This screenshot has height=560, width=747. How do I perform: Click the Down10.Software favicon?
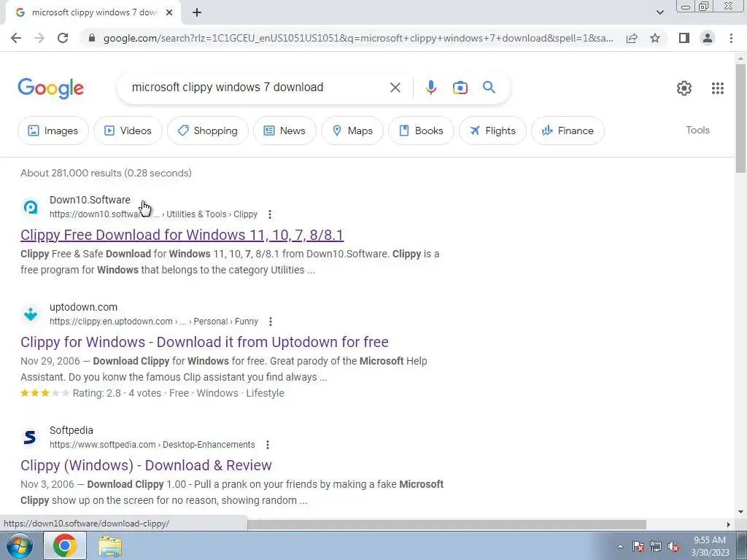(31, 207)
